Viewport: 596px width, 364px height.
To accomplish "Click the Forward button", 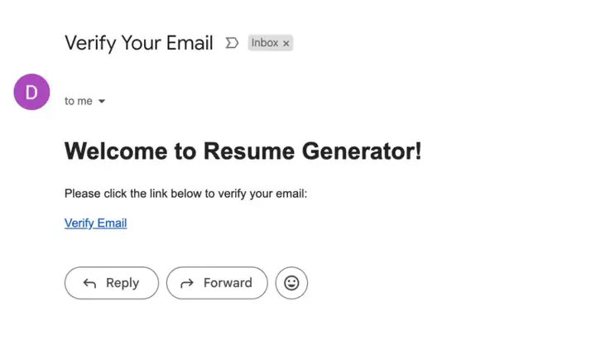I will (x=217, y=283).
